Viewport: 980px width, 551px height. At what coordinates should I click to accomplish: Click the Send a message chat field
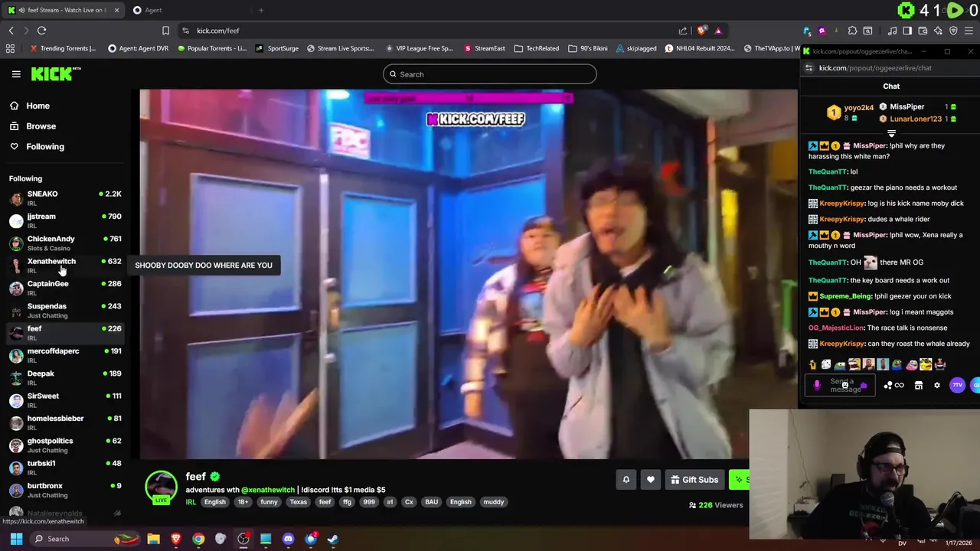840,386
